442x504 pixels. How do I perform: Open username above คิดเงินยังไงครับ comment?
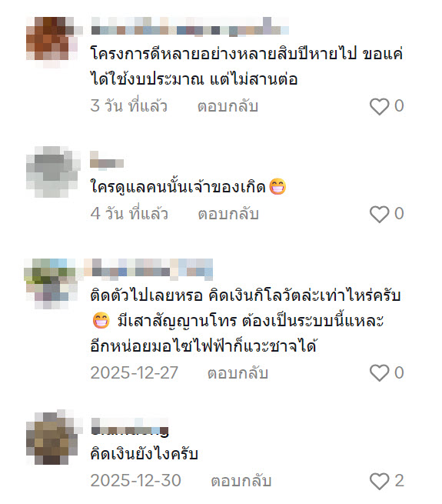click(130, 428)
